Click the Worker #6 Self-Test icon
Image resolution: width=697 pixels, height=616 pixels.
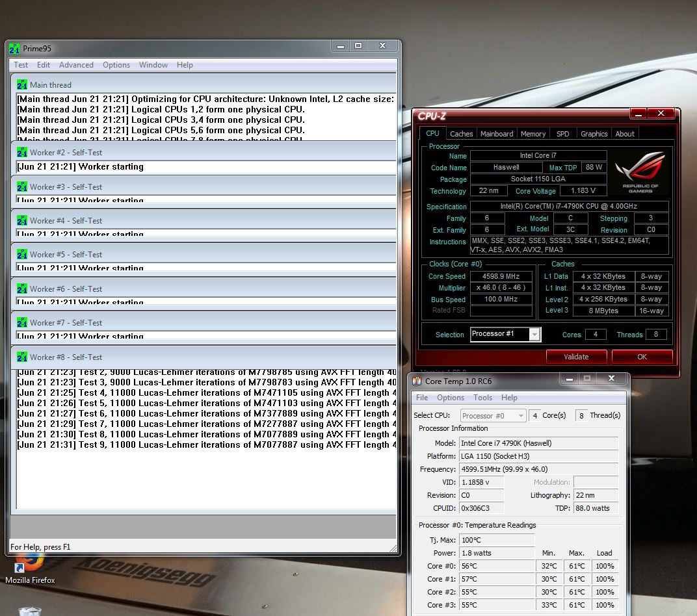[22, 289]
